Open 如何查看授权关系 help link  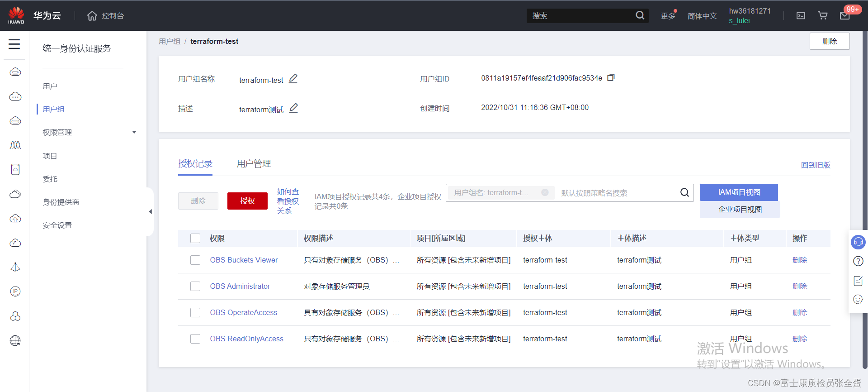pos(288,201)
